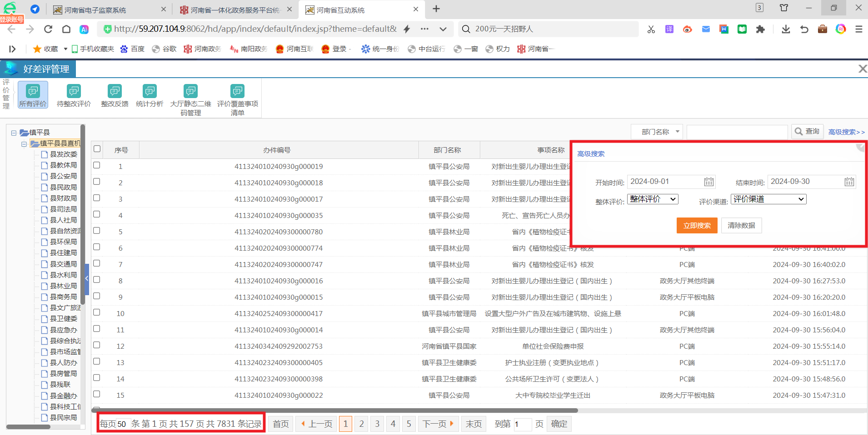Open the 南阳政务 bookmark
The height and width of the screenshot is (435, 868).
point(249,49)
